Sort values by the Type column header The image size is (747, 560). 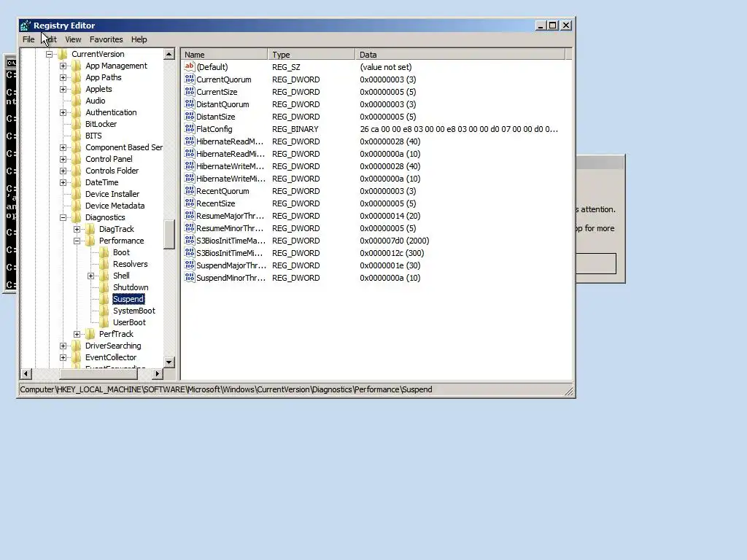pos(311,54)
